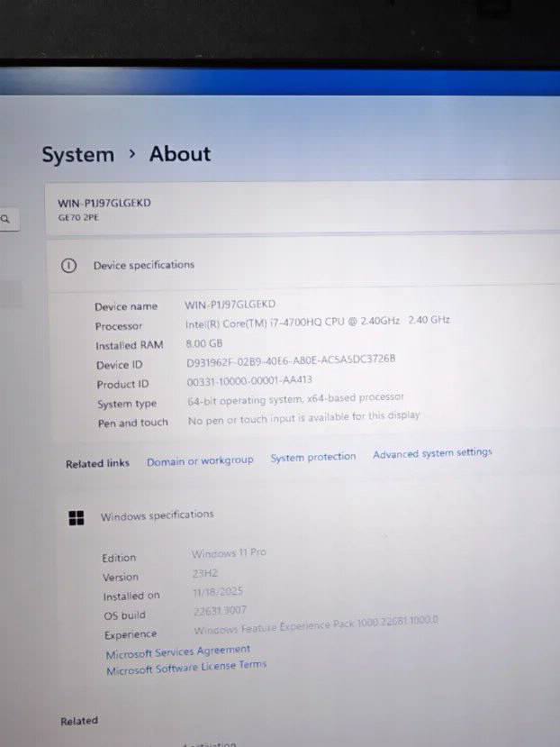Click the Related links label

97,463
